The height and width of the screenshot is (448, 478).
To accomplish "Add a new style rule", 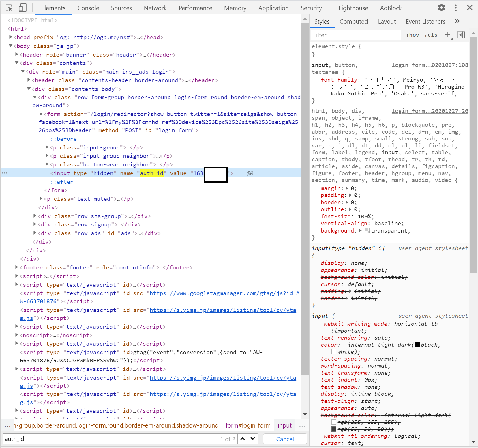I will 447,35.
